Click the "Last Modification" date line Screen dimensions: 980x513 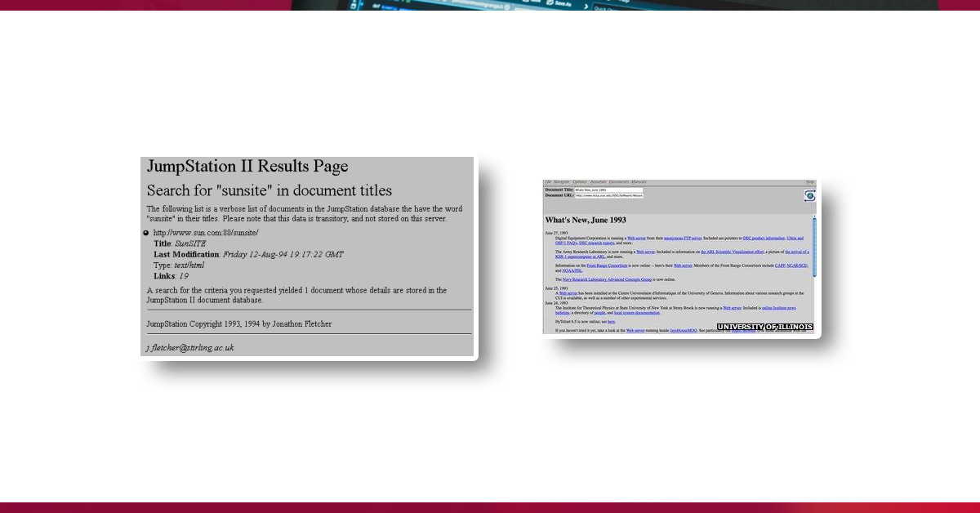click(x=248, y=254)
